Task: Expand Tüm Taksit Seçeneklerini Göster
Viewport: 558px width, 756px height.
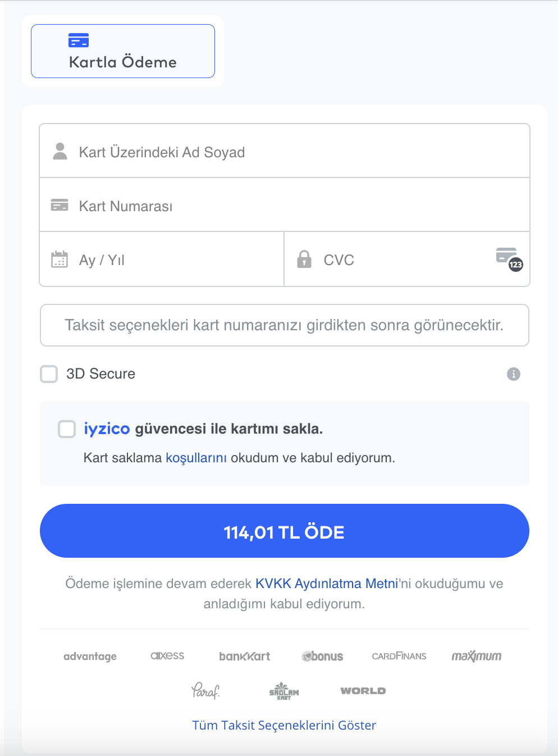Action: [x=284, y=725]
